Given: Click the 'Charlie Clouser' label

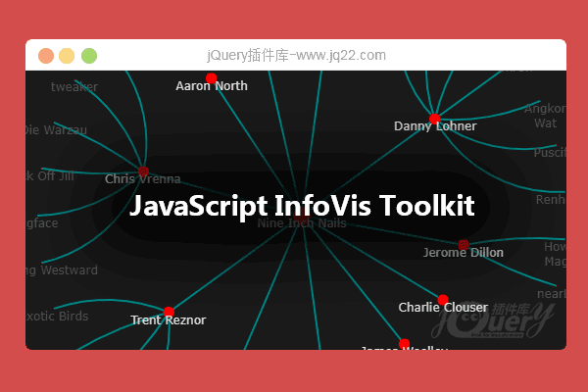Looking at the screenshot, I should click(443, 307).
